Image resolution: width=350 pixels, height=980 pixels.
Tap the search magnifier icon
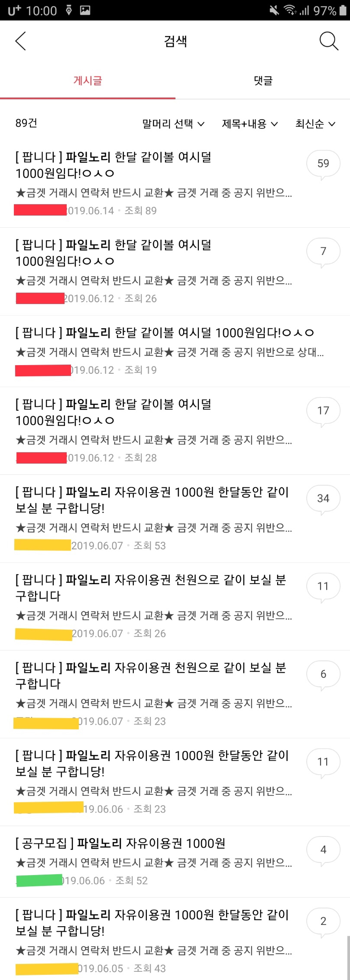coord(329,41)
